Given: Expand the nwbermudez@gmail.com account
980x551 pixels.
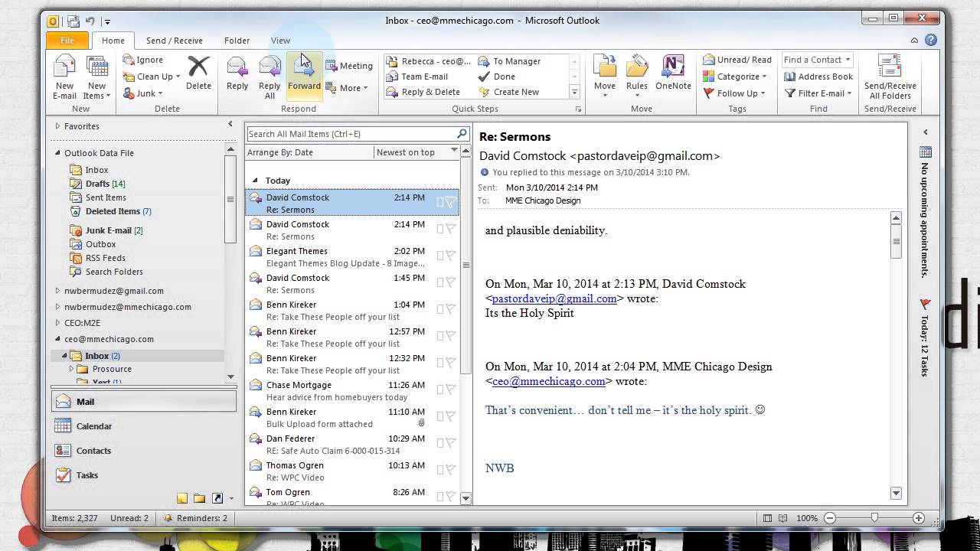Looking at the screenshot, I should tap(57, 291).
